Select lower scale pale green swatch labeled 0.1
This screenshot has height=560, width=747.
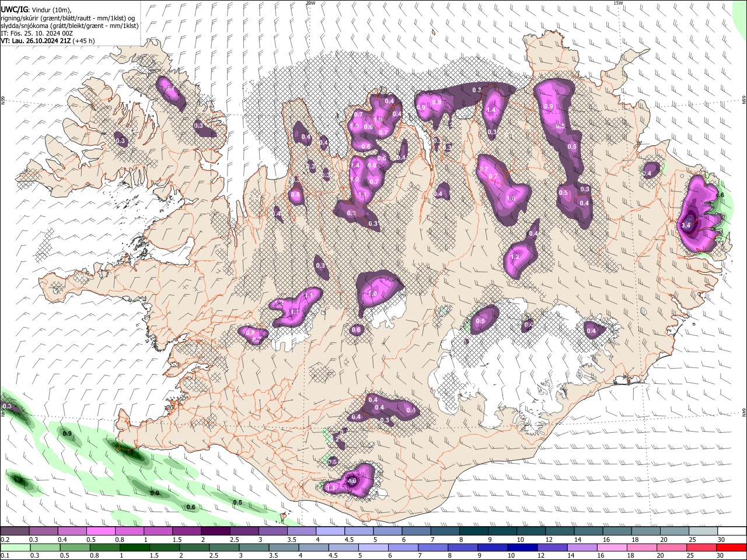point(15,547)
